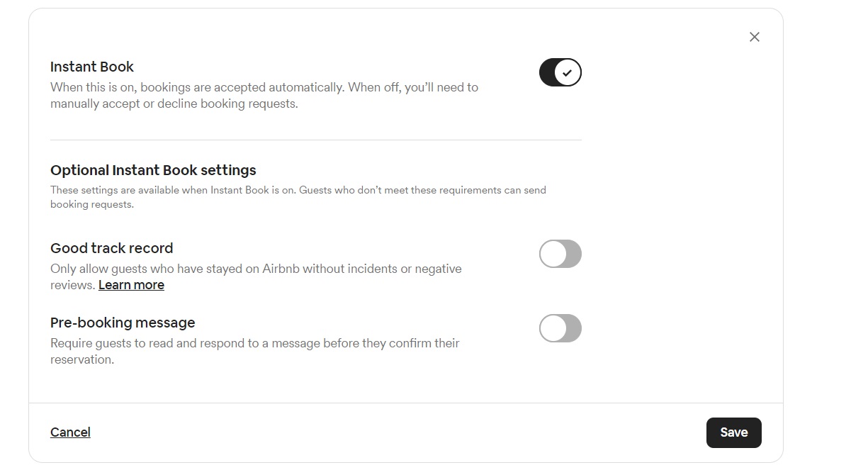Disable automatic booking acceptance
This screenshot has height=470, width=868.
(560, 72)
